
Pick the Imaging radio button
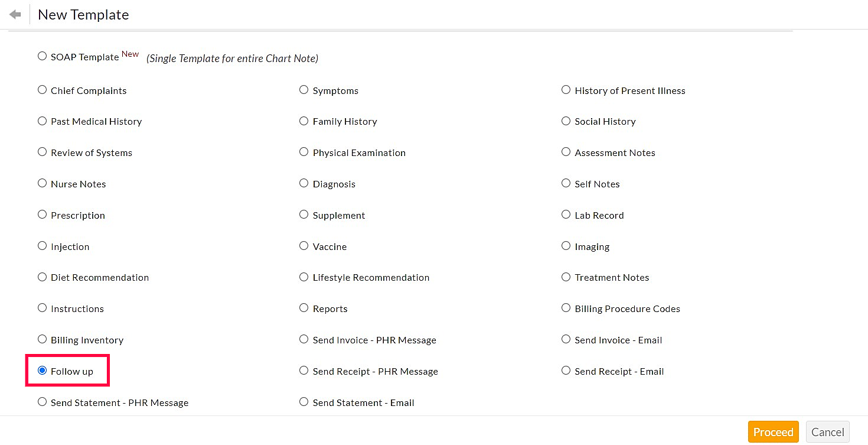[x=566, y=246]
